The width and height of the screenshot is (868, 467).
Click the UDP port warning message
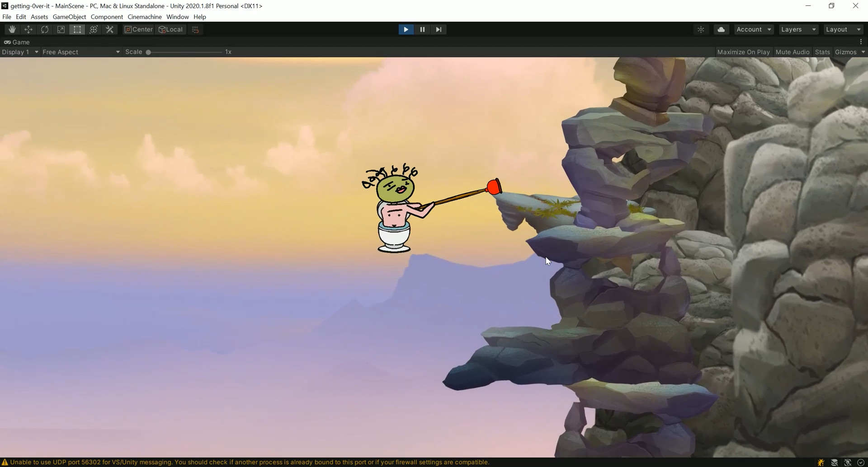[x=250, y=462]
